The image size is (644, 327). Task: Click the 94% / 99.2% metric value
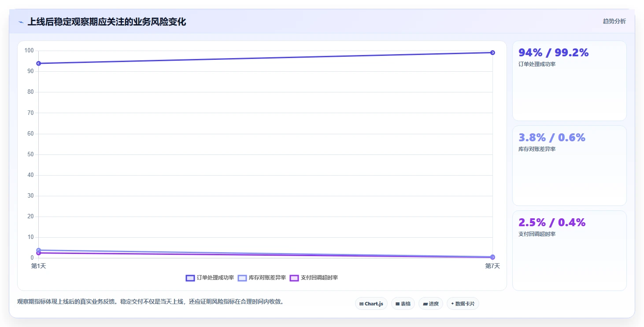[554, 52]
